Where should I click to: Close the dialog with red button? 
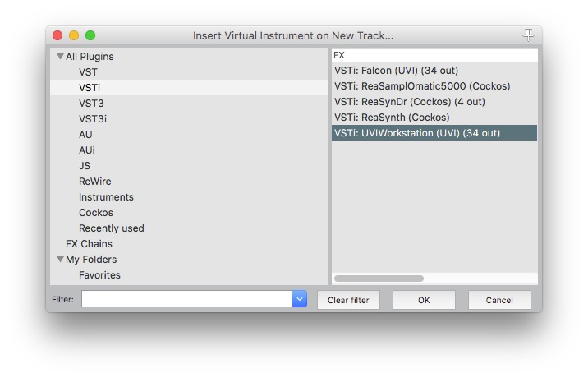coord(57,35)
